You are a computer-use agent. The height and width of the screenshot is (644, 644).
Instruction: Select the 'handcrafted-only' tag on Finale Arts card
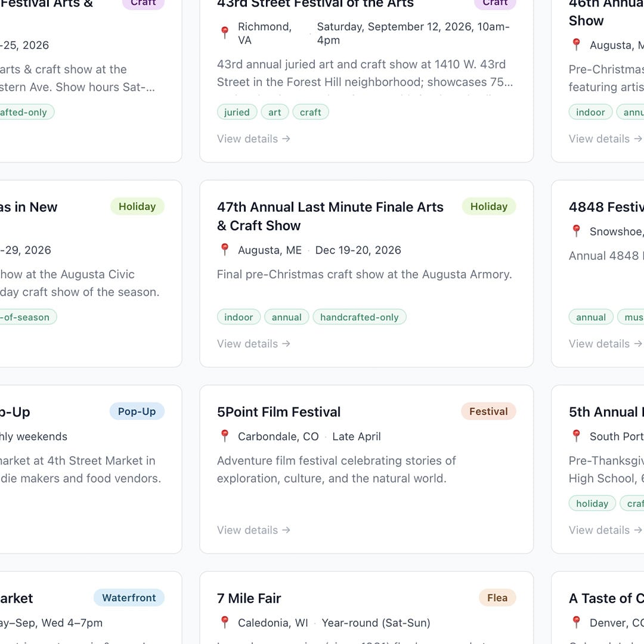(x=360, y=317)
